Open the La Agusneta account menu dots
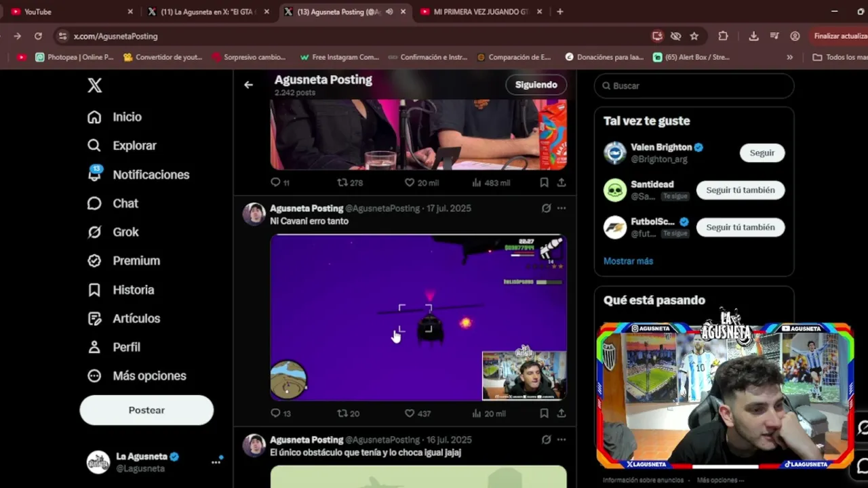Screen dimensions: 868x488 pos(216,462)
